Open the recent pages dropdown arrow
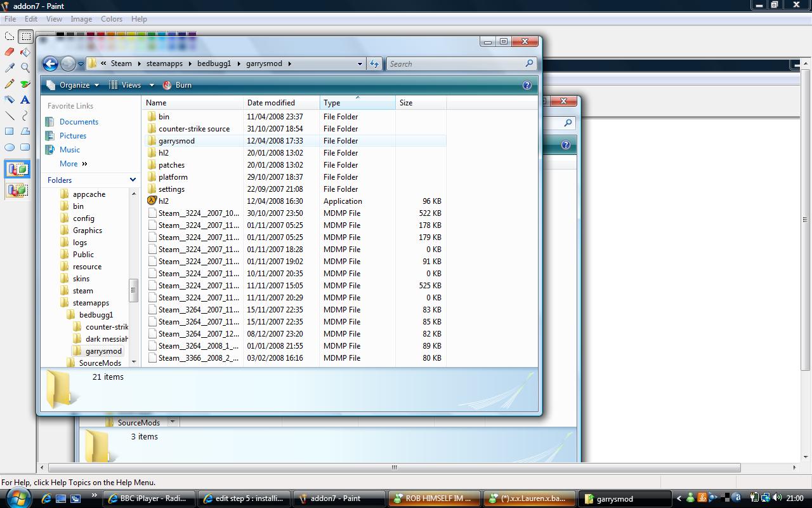Image resolution: width=812 pixels, height=508 pixels. click(x=81, y=63)
